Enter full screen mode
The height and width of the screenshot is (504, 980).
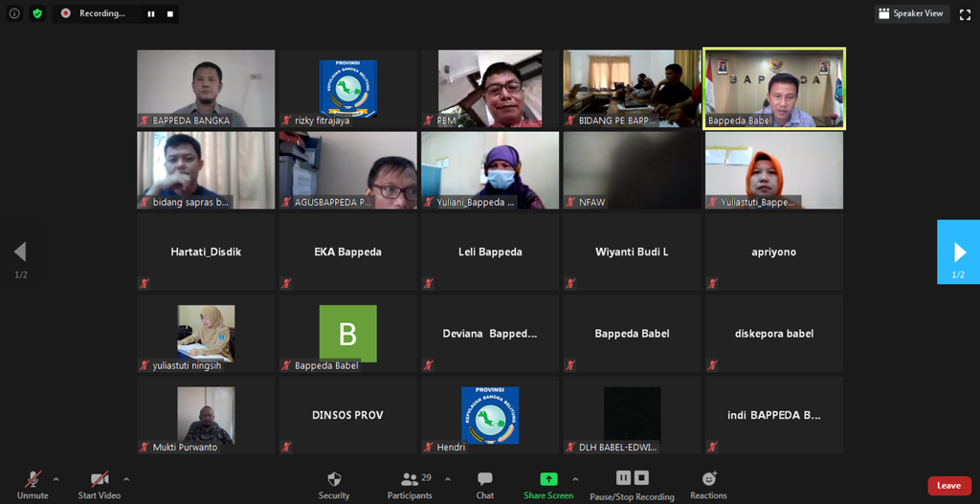[965, 13]
